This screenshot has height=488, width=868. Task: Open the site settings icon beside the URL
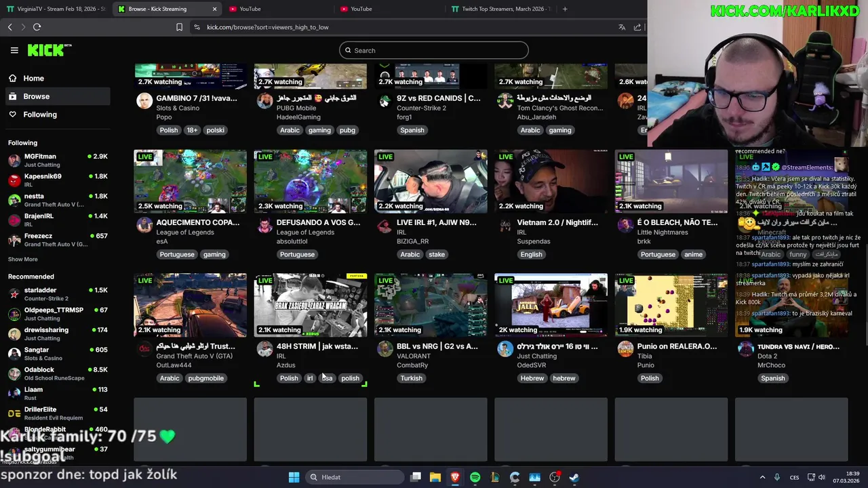click(197, 27)
